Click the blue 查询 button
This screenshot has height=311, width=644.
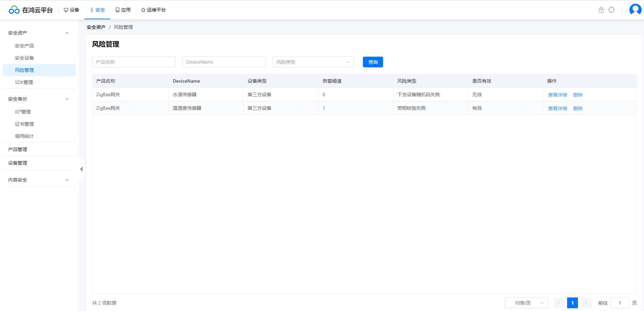point(373,62)
